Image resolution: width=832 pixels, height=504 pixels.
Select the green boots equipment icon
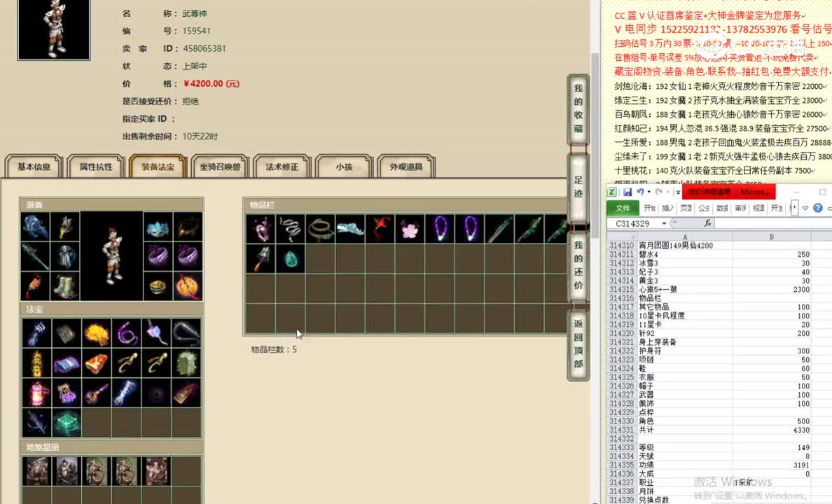point(65,286)
